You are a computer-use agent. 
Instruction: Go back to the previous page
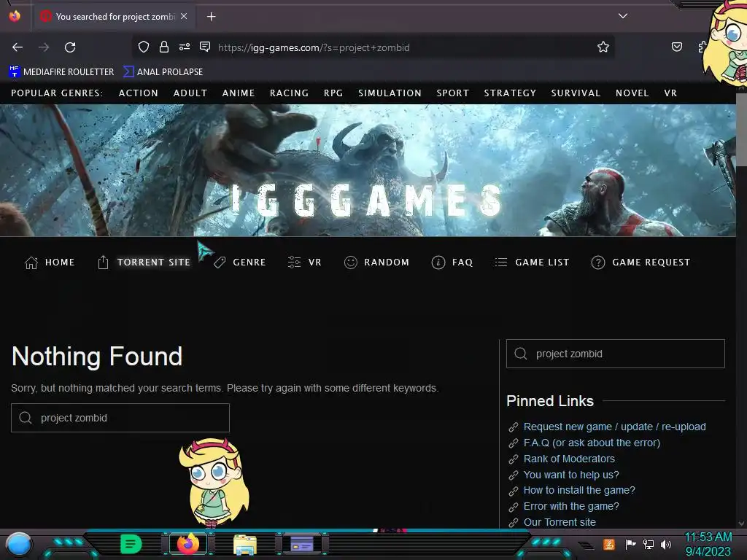(18, 47)
